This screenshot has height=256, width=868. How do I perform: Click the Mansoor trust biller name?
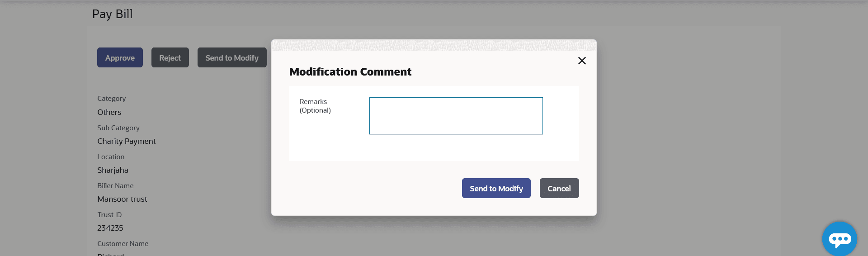(x=122, y=199)
